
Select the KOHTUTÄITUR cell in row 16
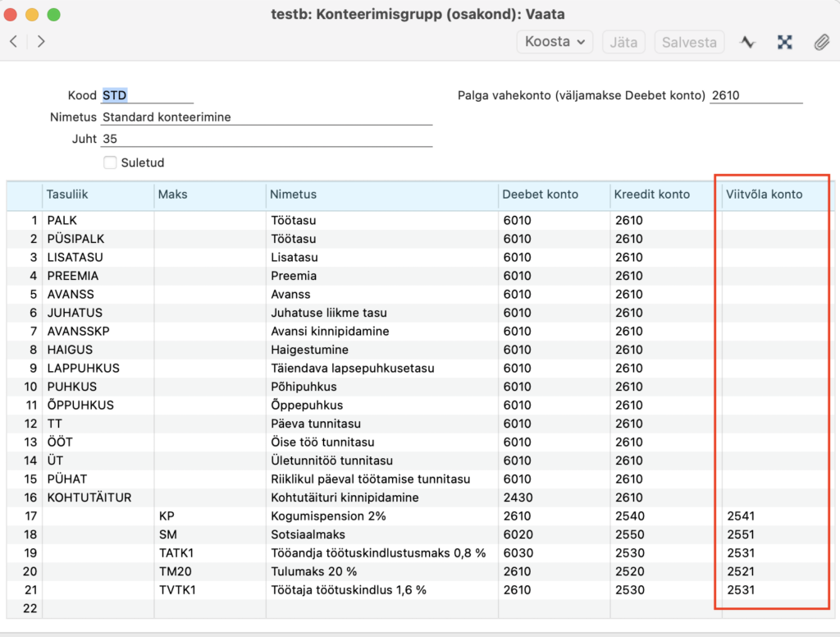coord(97,497)
